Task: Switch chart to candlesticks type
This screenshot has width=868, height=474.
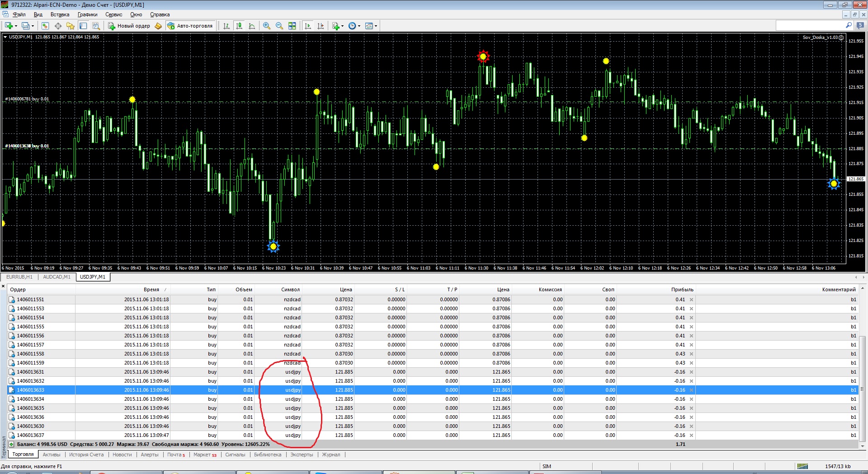Action: pos(239,26)
